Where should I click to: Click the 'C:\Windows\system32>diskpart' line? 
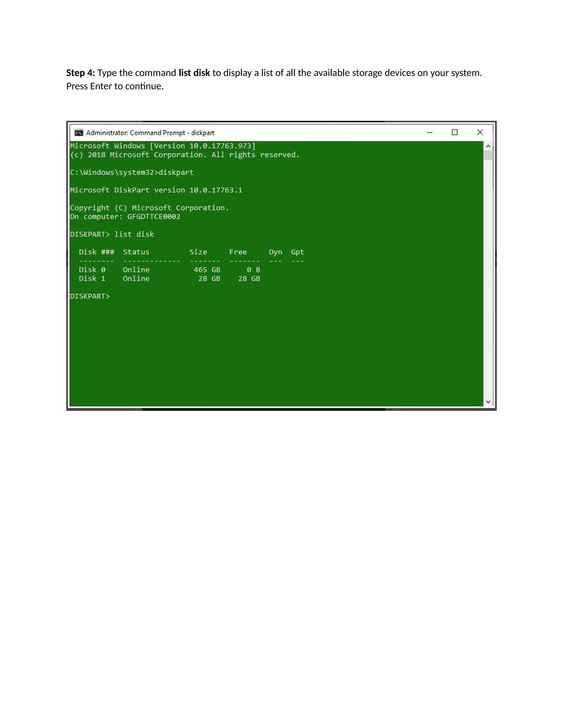point(132,172)
